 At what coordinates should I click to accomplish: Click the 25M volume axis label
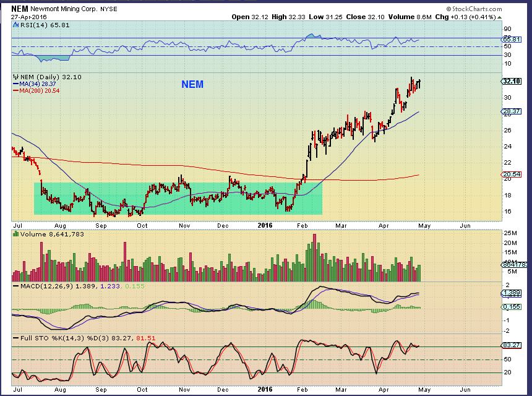pyautogui.click(x=510, y=233)
